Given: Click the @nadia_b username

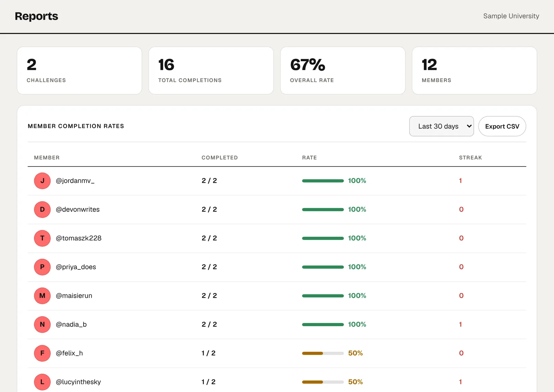Looking at the screenshot, I should [71, 324].
